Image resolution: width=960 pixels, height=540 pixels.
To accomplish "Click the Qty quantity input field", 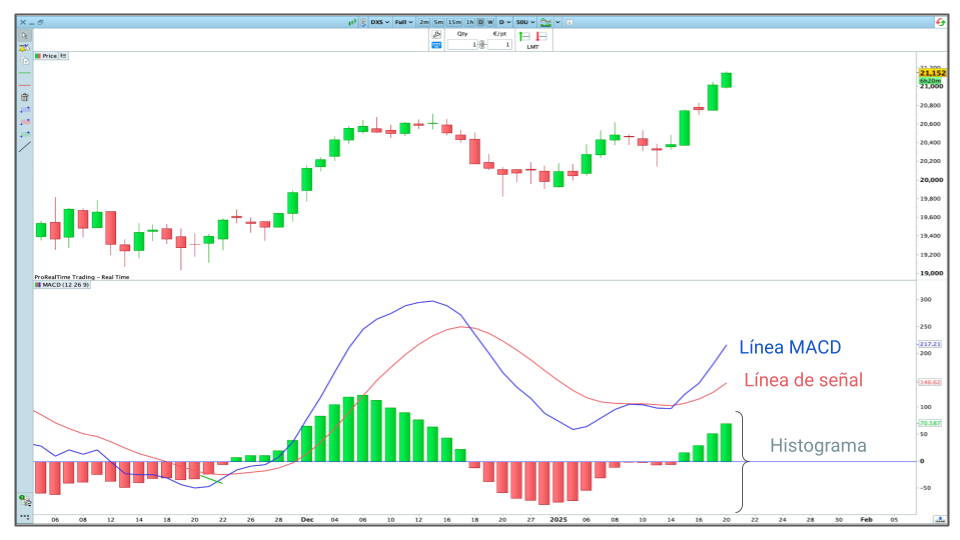I will [463, 44].
